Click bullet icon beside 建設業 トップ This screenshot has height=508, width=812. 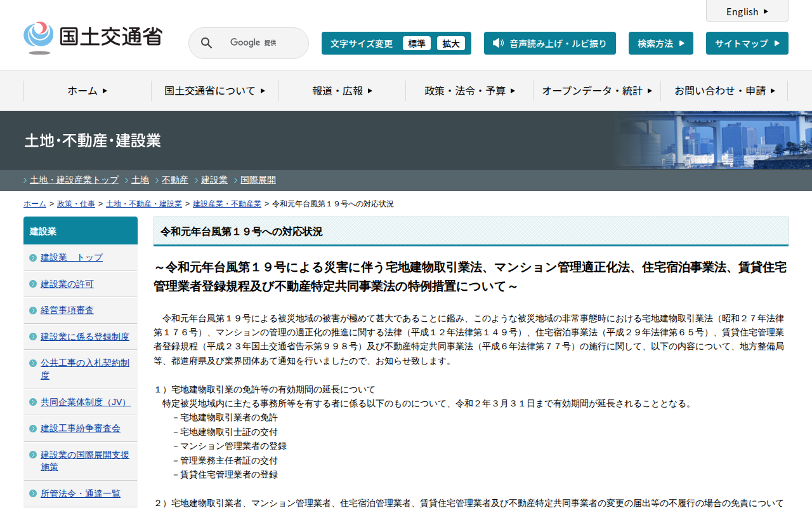pyautogui.click(x=33, y=258)
